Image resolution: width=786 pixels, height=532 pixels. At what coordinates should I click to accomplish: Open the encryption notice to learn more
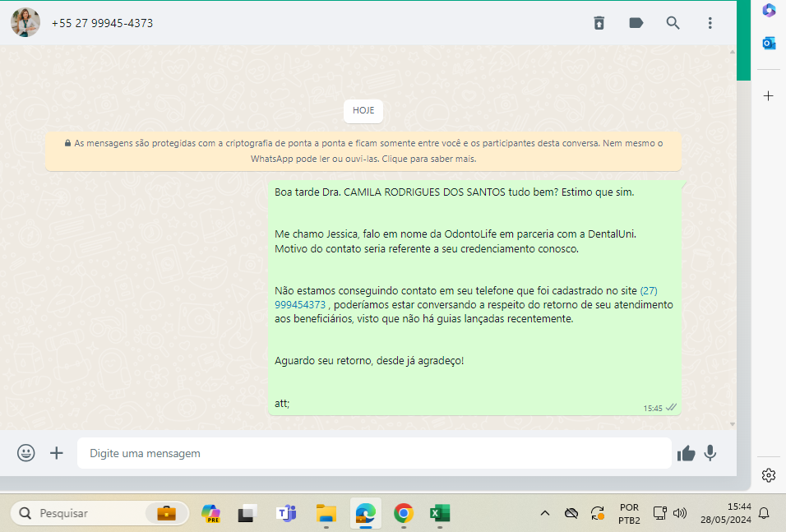[x=363, y=151]
